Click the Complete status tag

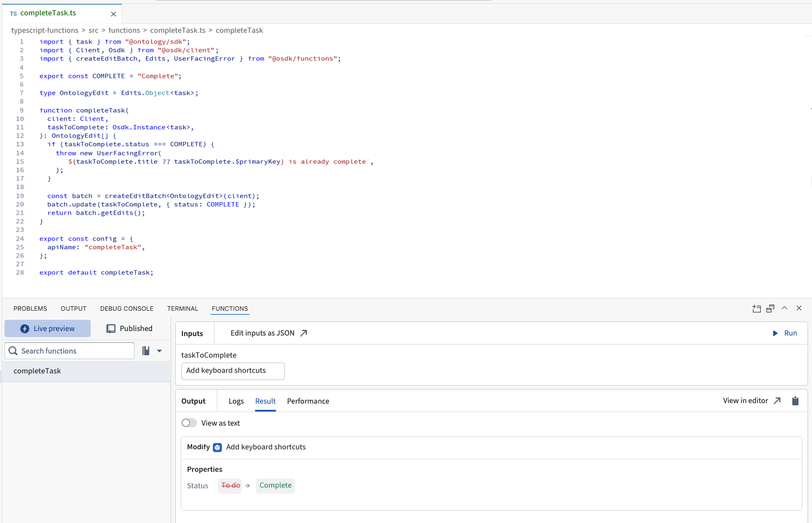click(275, 485)
